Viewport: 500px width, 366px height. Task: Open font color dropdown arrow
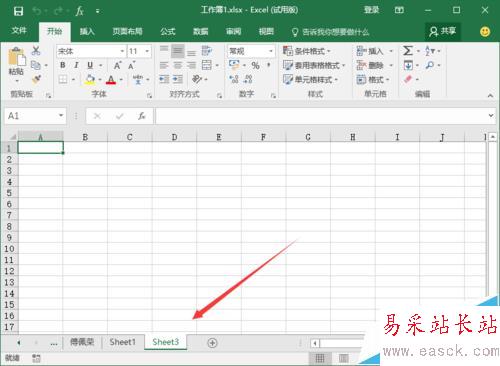(x=121, y=80)
